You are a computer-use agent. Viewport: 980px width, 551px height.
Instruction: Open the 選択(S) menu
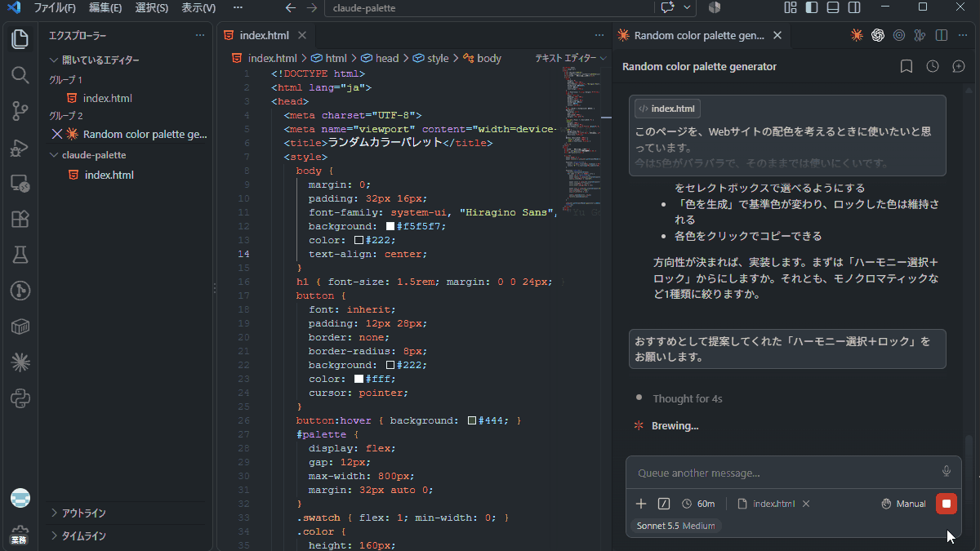(151, 8)
